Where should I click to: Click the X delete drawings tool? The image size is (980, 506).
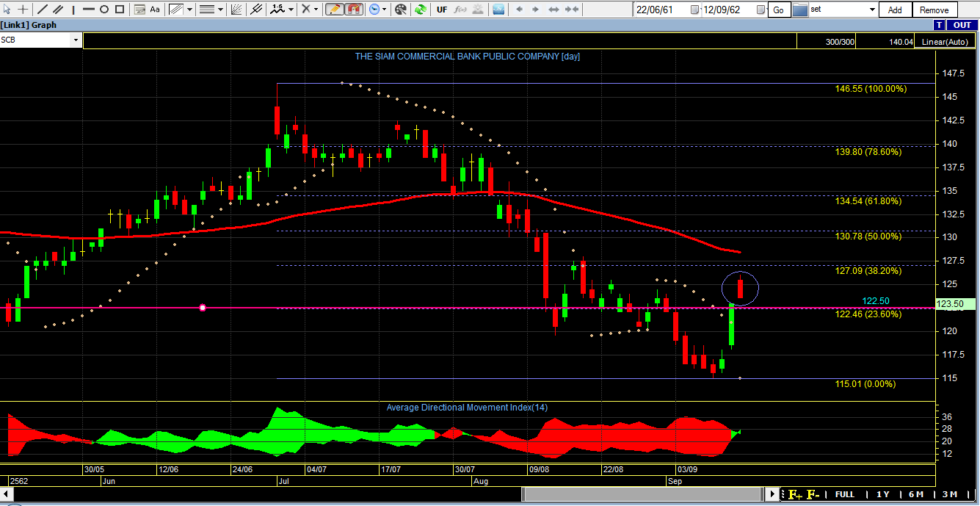pos(307,10)
